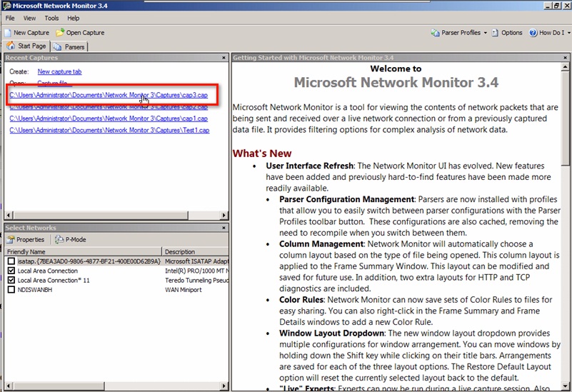Select the 'Teredo Tunneling Pseud' description cell
This screenshot has height=392, width=572.
pos(196,280)
